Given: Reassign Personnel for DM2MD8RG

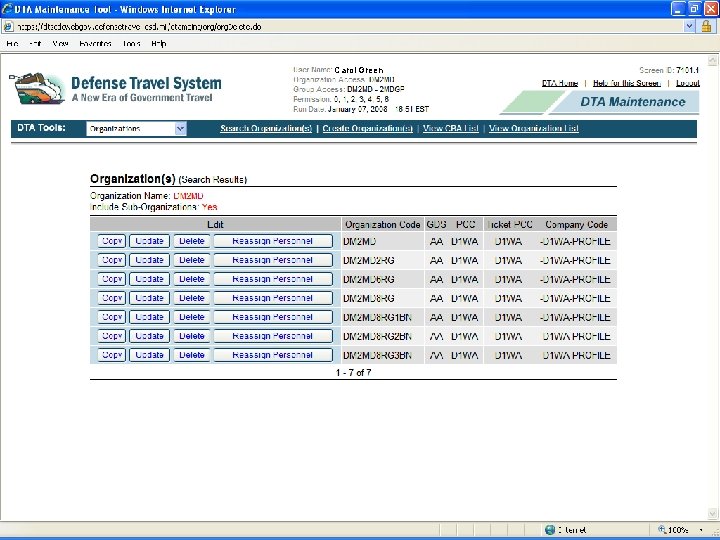Looking at the screenshot, I should pyautogui.click(x=273, y=298).
